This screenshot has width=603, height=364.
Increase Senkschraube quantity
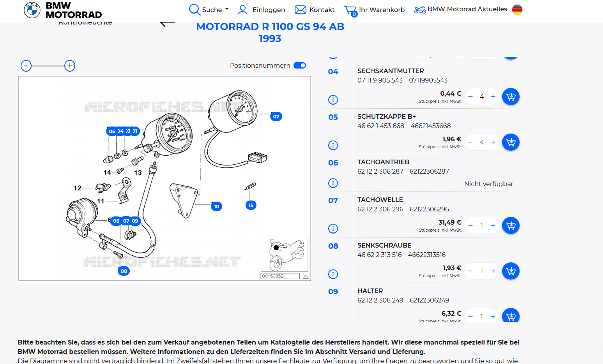pyautogui.click(x=493, y=271)
